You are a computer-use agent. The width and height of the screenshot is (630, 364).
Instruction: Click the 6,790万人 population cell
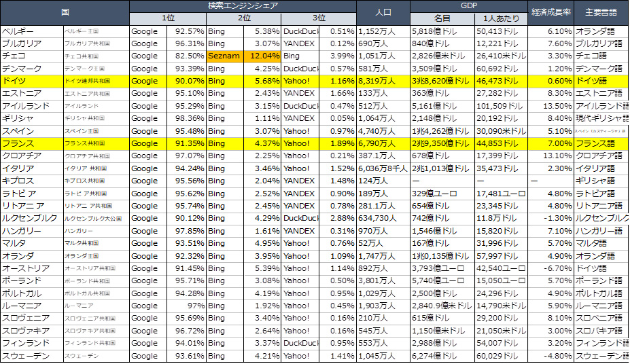coord(383,143)
